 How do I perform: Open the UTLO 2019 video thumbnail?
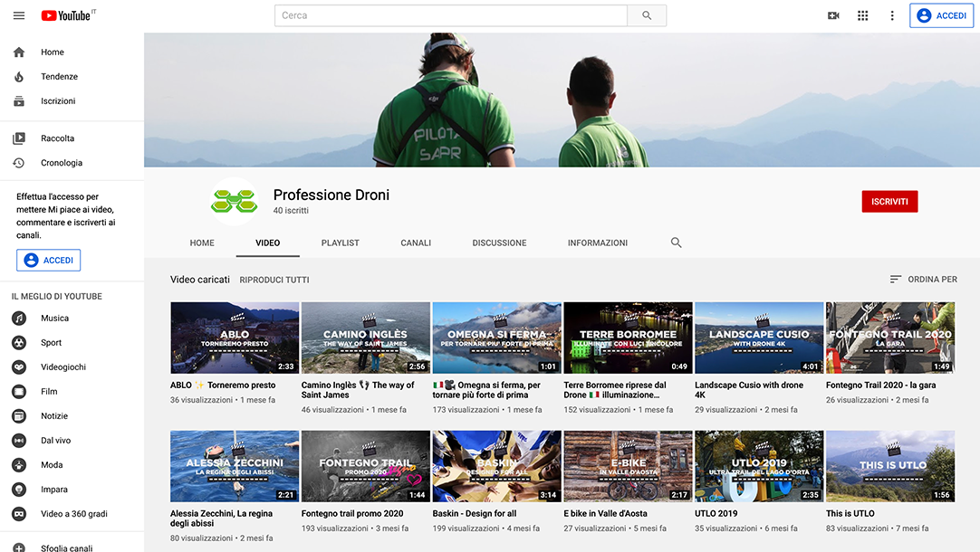pos(759,466)
